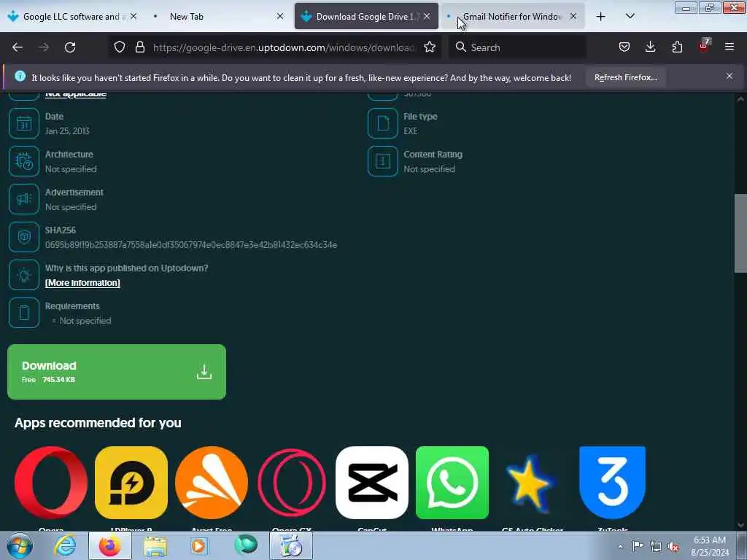Click the EXE file type value
Screen dimensions: 747x560
[410, 131]
